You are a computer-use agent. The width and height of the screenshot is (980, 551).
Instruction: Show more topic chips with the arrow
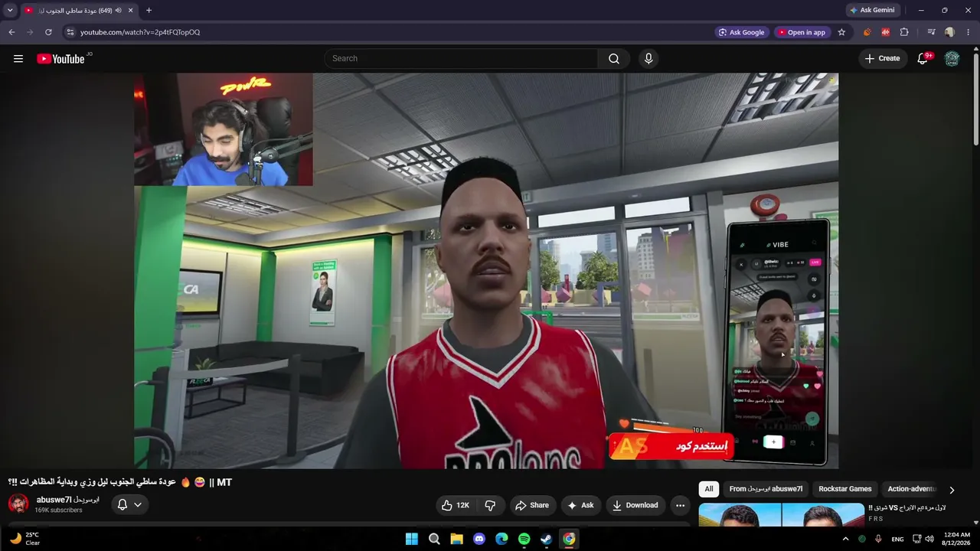pos(952,490)
